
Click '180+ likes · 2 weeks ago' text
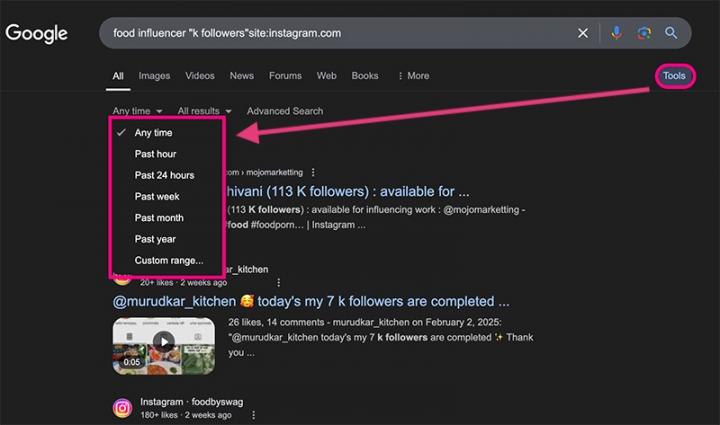coord(186,415)
